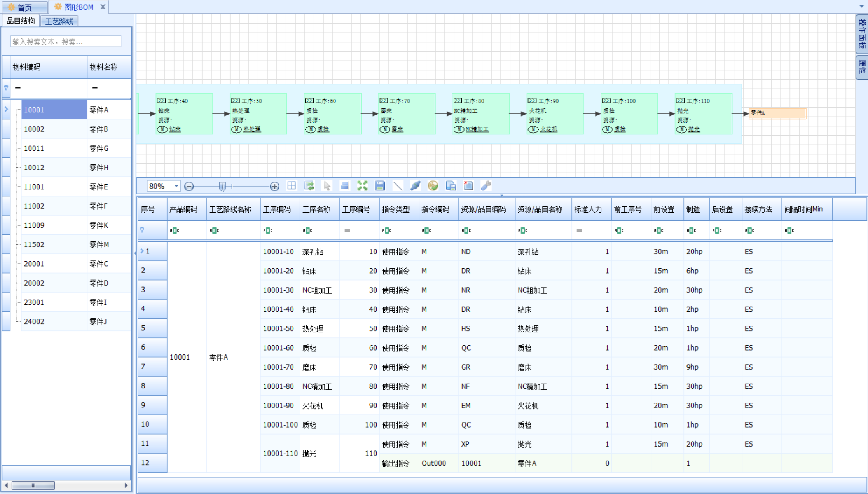Expand row 1 in the process table

point(142,251)
